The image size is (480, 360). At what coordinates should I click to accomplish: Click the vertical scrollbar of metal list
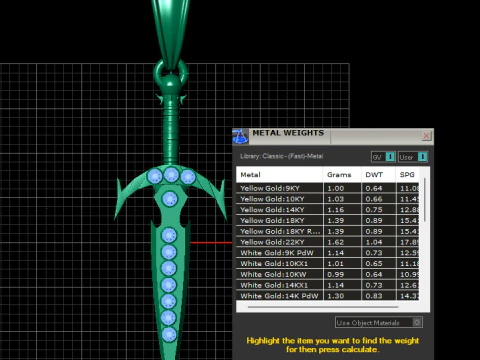coord(425,200)
